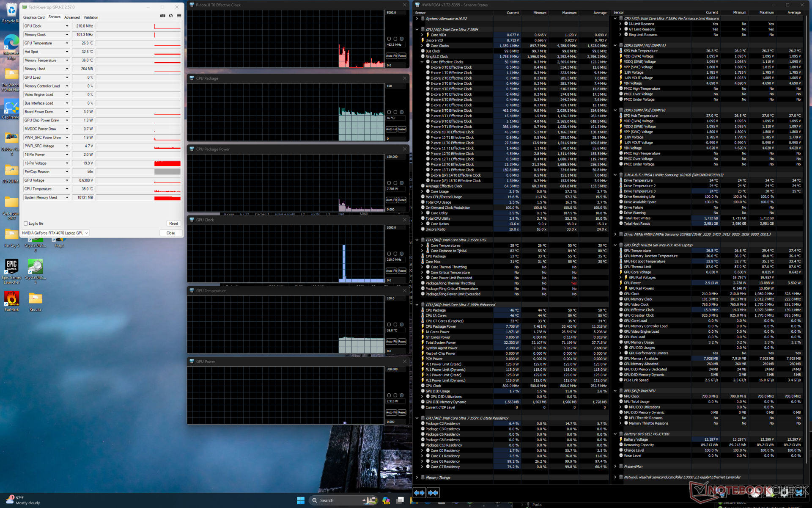Take a GPU-Z screenshot with camera icon
Viewport: 812px width, 508px height.
pos(163,16)
